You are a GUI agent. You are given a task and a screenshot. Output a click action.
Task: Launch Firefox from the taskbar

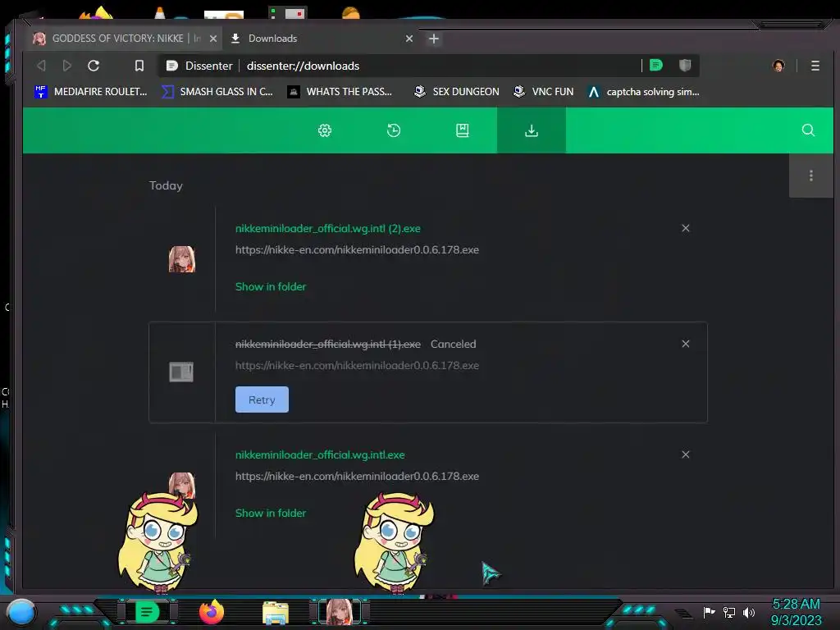212,612
